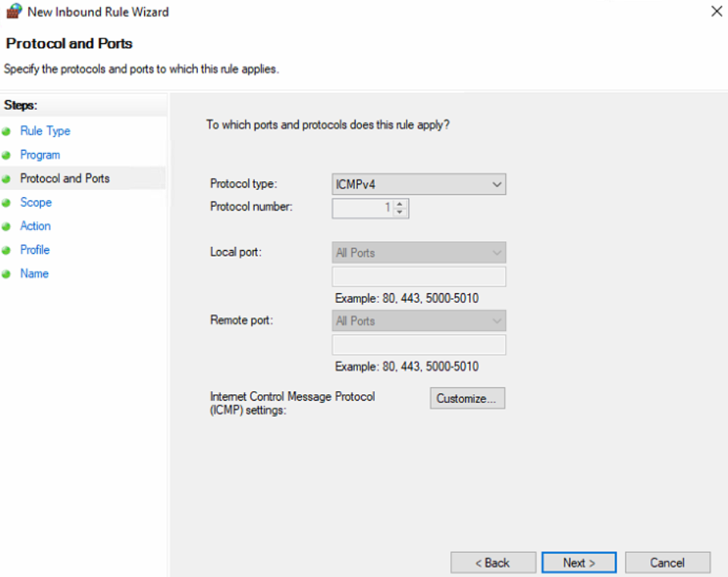Expand the Local port All Ports dropdown
Screen dimensions: 728x577
(419, 252)
